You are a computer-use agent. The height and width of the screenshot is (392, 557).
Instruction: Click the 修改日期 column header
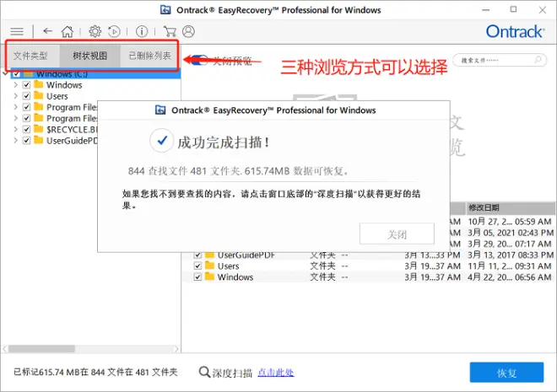point(510,207)
